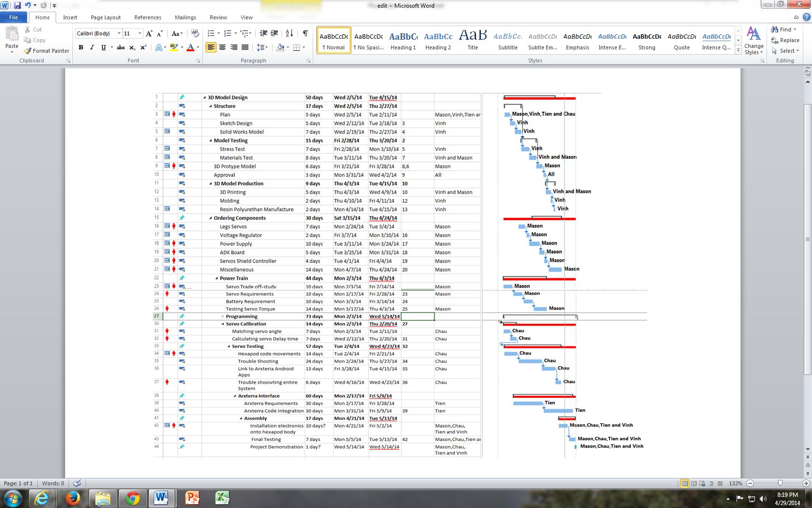Select Align Text Left

[x=211, y=47]
